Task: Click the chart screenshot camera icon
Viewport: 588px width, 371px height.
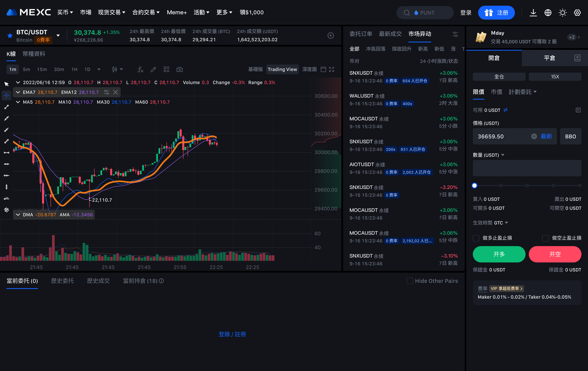Action: 180,70
